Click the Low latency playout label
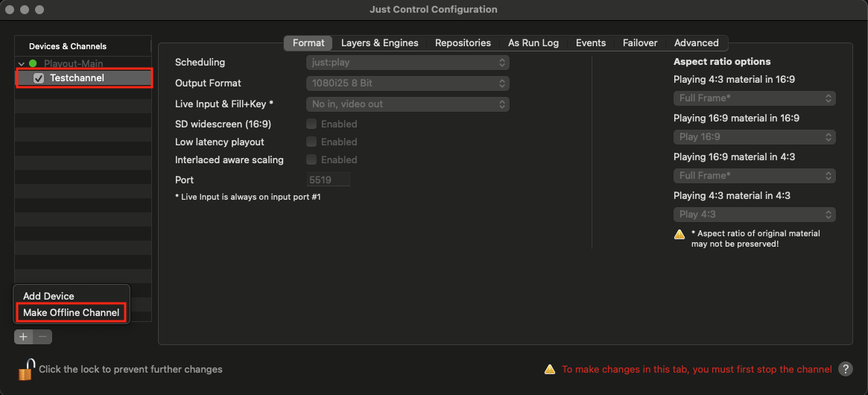 click(x=220, y=142)
